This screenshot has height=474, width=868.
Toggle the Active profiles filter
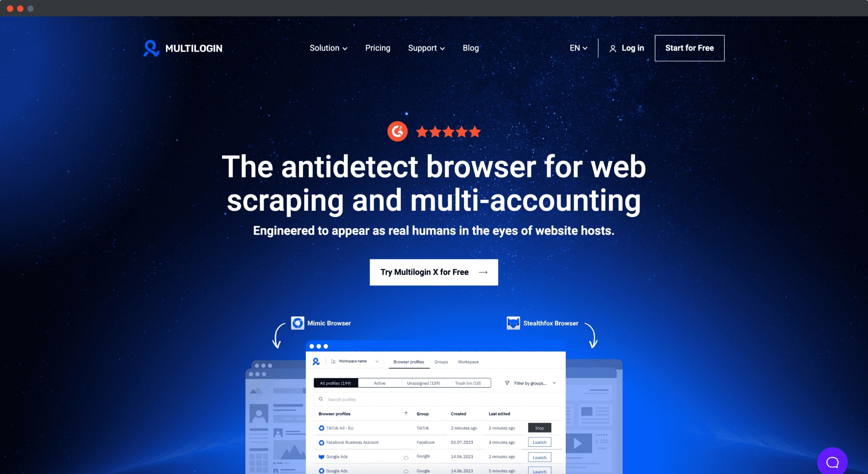pyautogui.click(x=380, y=383)
